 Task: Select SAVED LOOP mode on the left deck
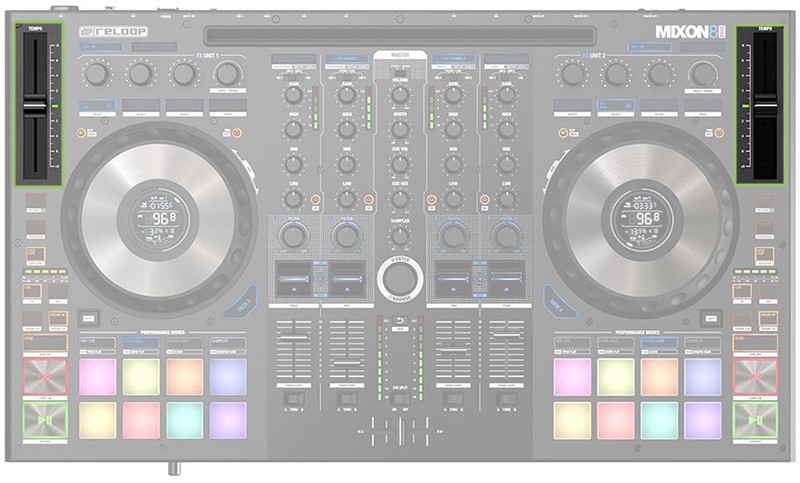pyautogui.click(x=184, y=342)
